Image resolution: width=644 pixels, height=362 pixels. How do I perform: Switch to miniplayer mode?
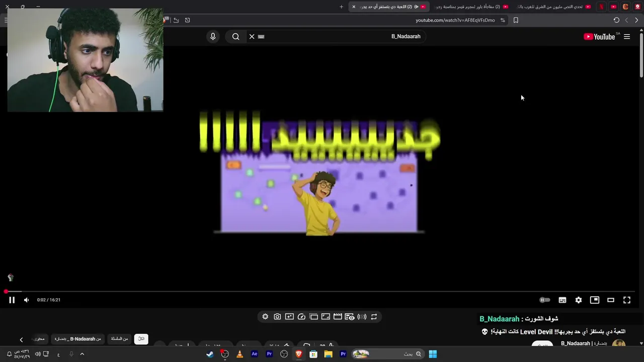pos(595,300)
